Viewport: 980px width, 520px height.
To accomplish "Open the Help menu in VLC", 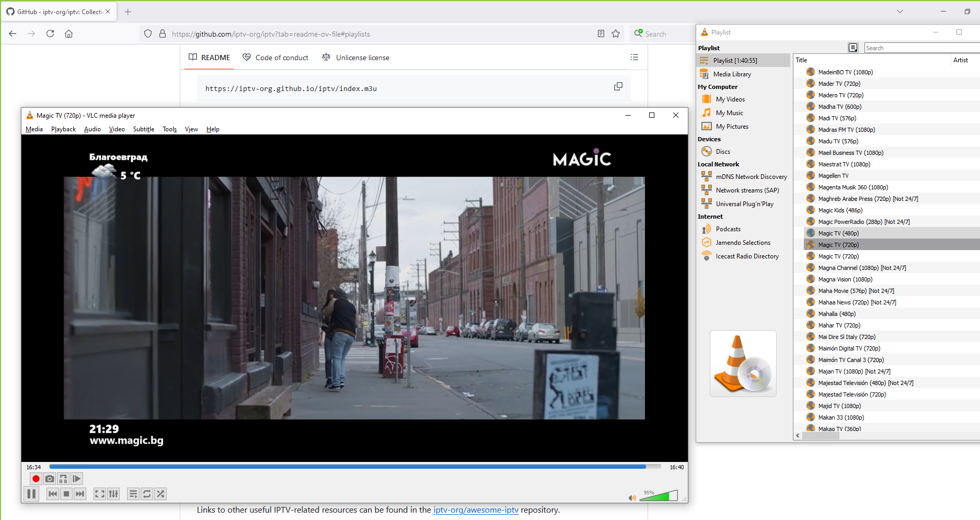I will tap(213, 129).
